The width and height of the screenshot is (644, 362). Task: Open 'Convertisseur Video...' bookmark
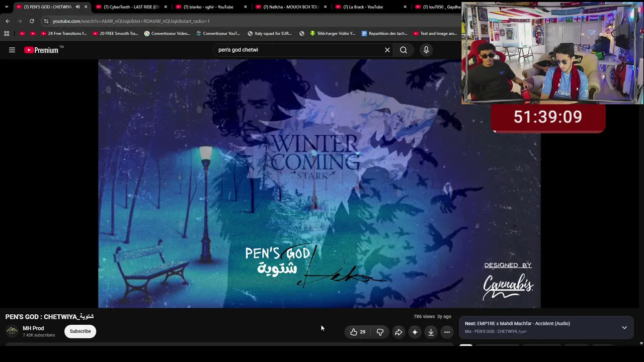[x=167, y=34]
